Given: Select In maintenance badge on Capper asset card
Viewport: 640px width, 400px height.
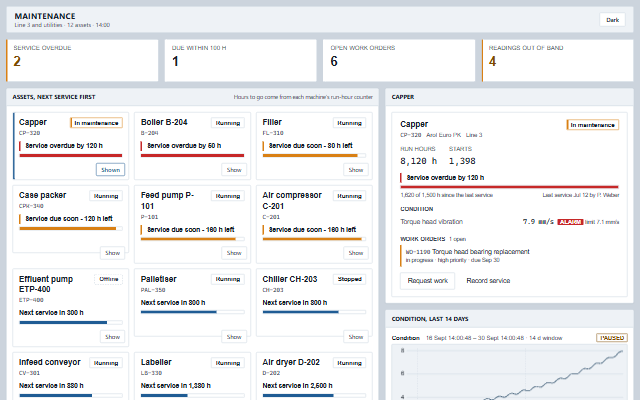Looking at the screenshot, I should pyautogui.click(x=96, y=123).
